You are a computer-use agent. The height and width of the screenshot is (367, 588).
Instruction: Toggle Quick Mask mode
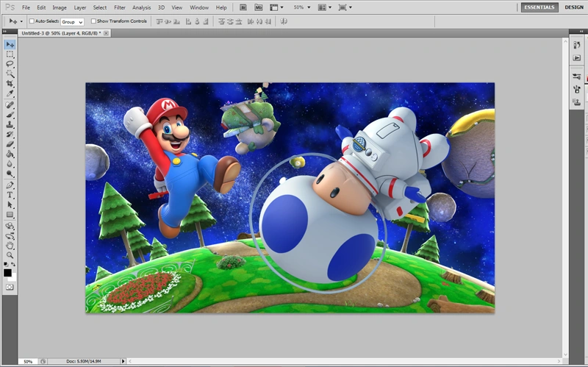tap(10, 287)
